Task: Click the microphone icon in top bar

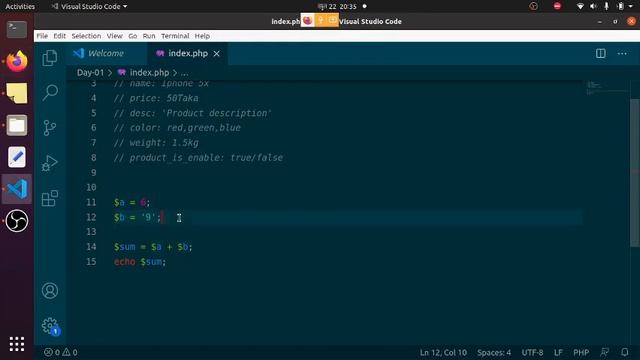Action: tap(607, 6)
